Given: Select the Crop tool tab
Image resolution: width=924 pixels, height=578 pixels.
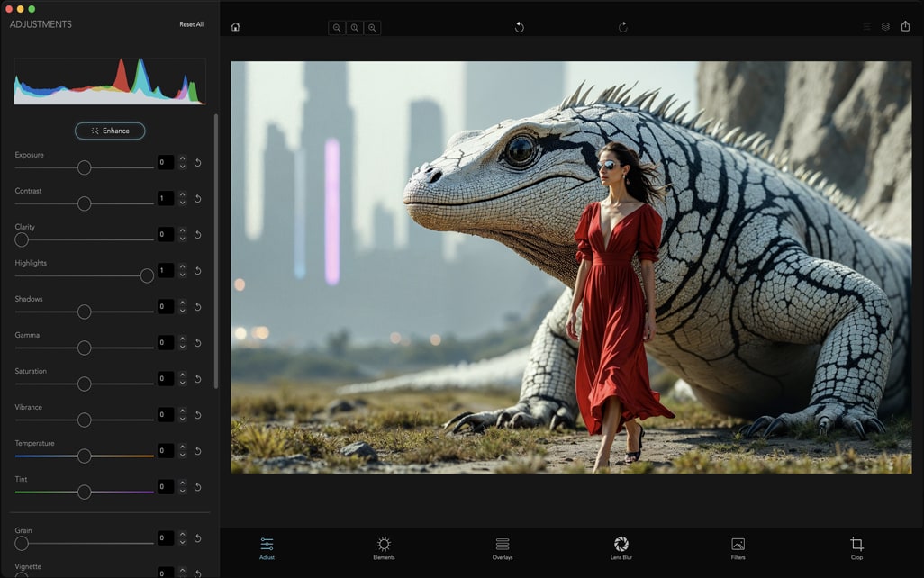Looking at the screenshot, I should (x=856, y=548).
